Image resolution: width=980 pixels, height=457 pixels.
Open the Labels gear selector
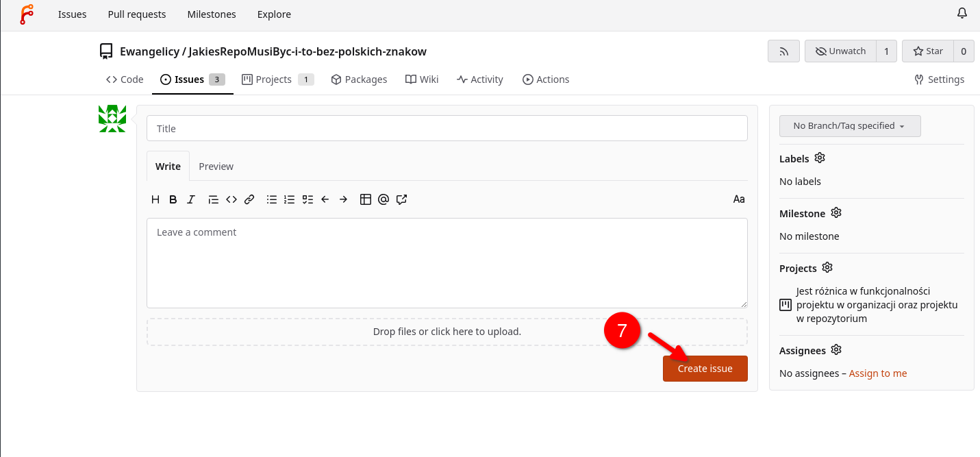point(820,158)
